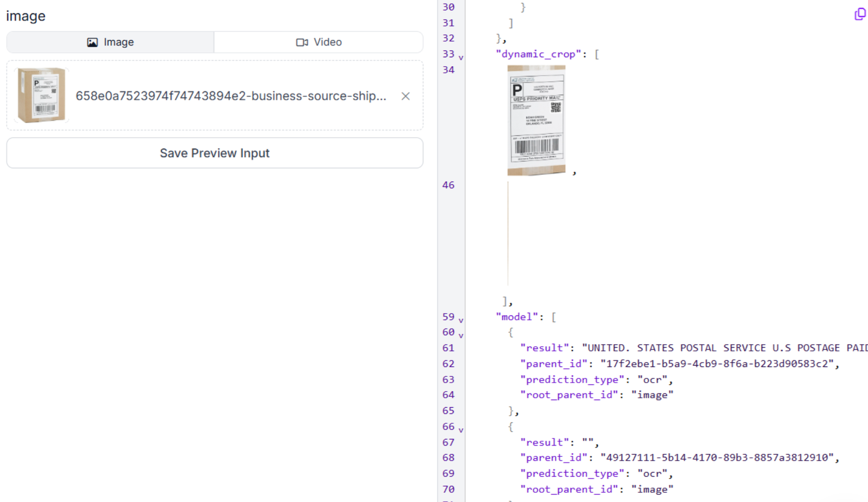Click the copy JSON output icon
The image size is (868, 502).
click(860, 14)
